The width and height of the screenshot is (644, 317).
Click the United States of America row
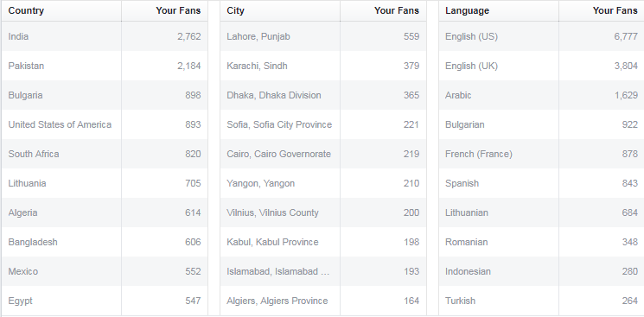(x=105, y=124)
